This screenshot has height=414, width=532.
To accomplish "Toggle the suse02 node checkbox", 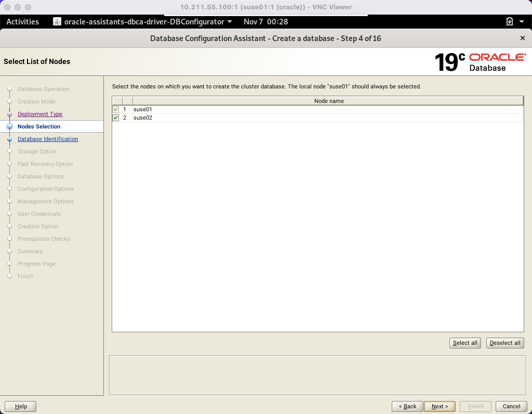I will point(116,118).
